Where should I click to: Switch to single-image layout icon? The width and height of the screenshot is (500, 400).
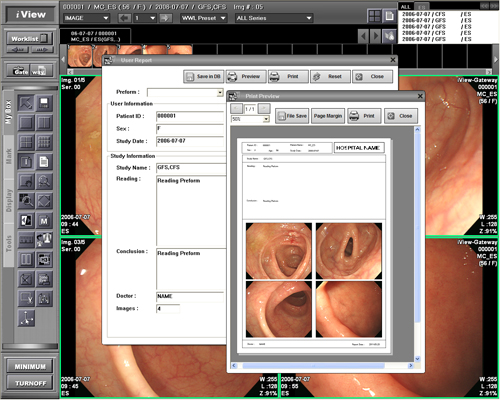[x=26, y=123]
